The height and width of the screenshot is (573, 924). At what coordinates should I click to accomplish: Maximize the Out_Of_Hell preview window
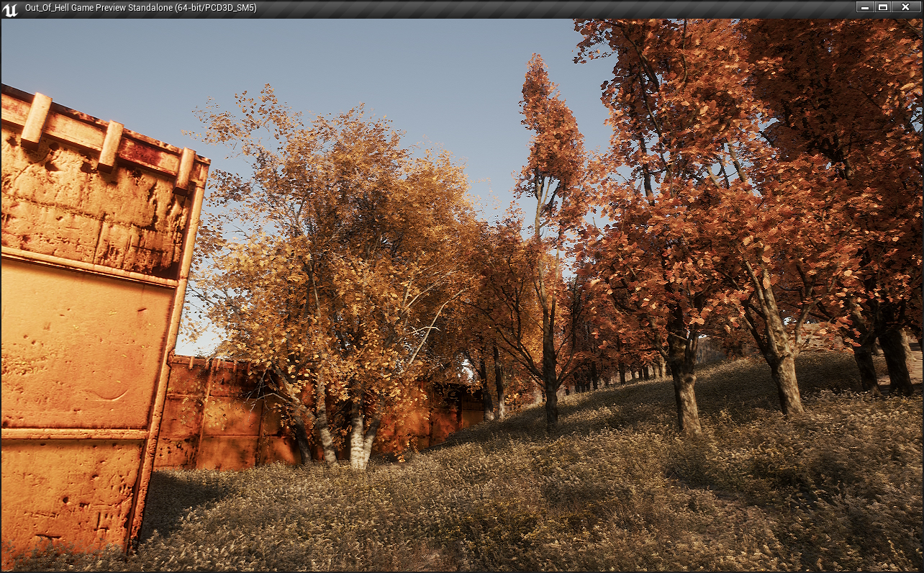[883, 7]
